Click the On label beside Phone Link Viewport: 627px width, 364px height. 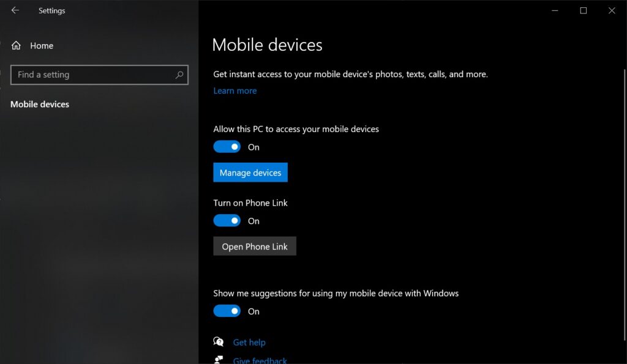click(x=253, y=220)
